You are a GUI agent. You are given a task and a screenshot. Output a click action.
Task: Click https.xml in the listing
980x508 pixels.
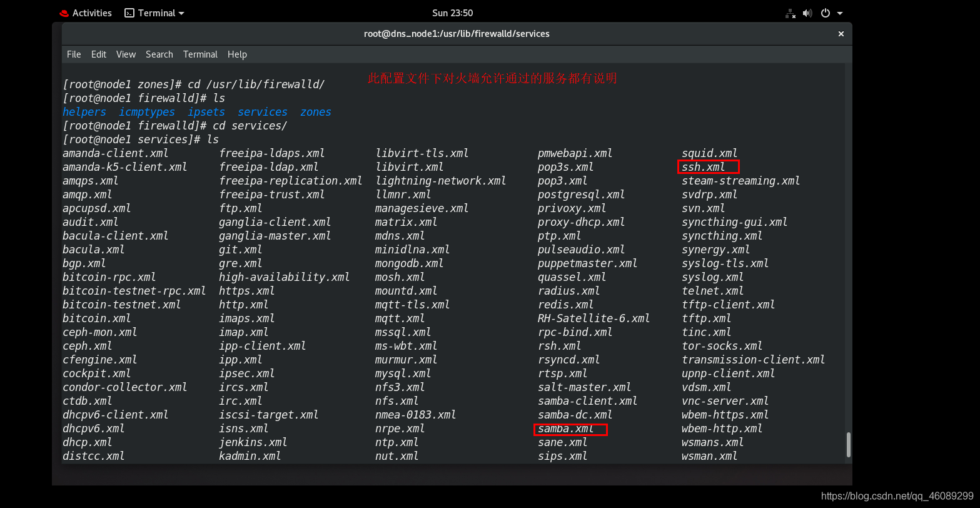point(247,291)
